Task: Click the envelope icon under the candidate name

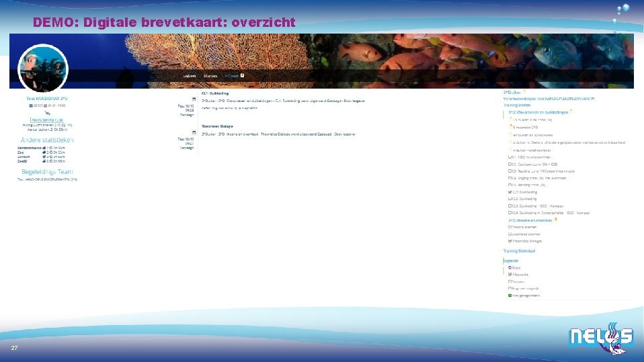Action: [x=31, y=105]
